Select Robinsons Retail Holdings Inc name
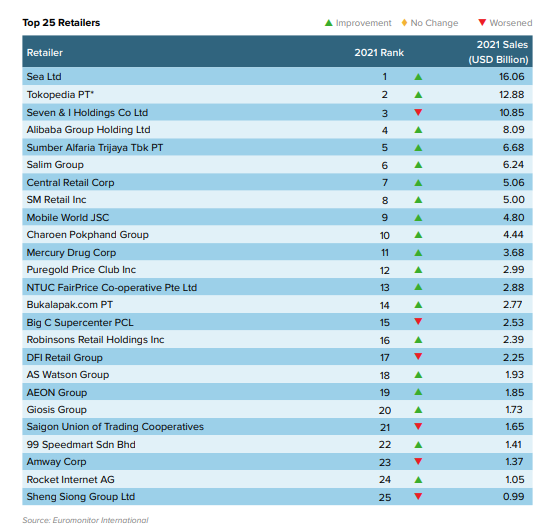This screenshot has height=530, width=559. 96,340
